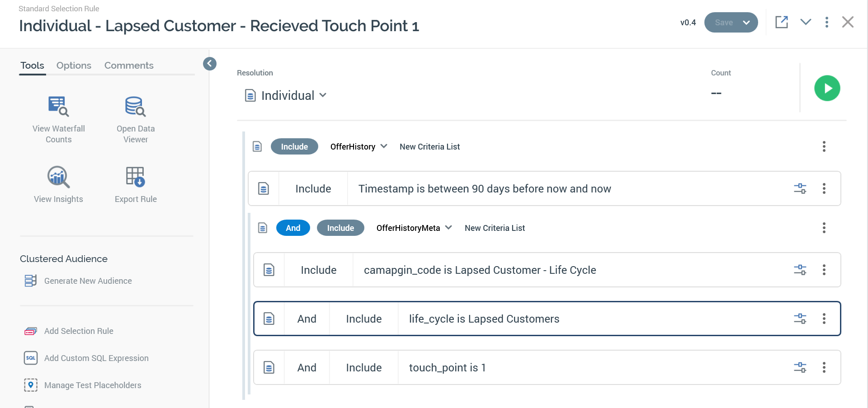The width and height of the screenshot is (868, 408).
Task: Launch View Insights tool
Action: [58, 177]
